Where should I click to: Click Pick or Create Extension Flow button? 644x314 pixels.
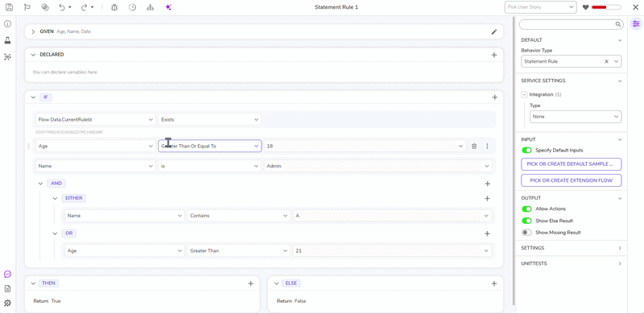tap(572, 180)
